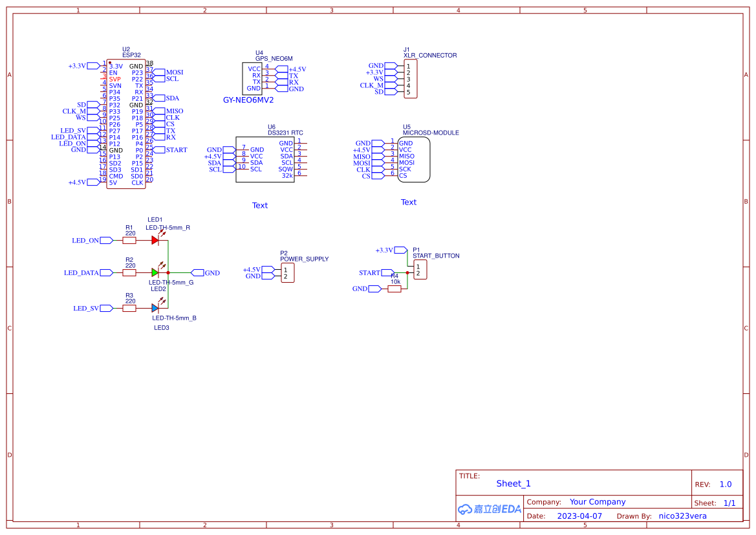This screenshot has height=535, width=756.
Task: Select the P2 POWER_SUPPLY connector
Action: pyautogui.click(x=286, y=272)
